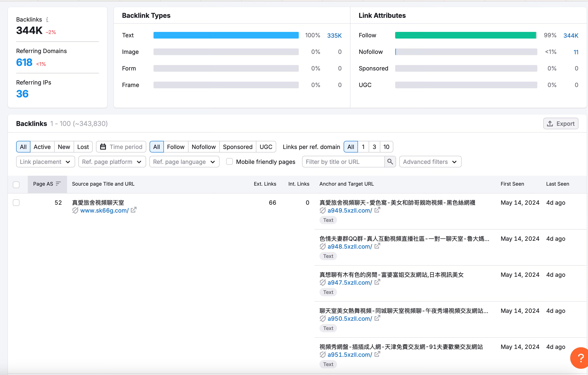Select the checkbox for the row with Page AS 52
588x375 pixels.
(16, 203)
